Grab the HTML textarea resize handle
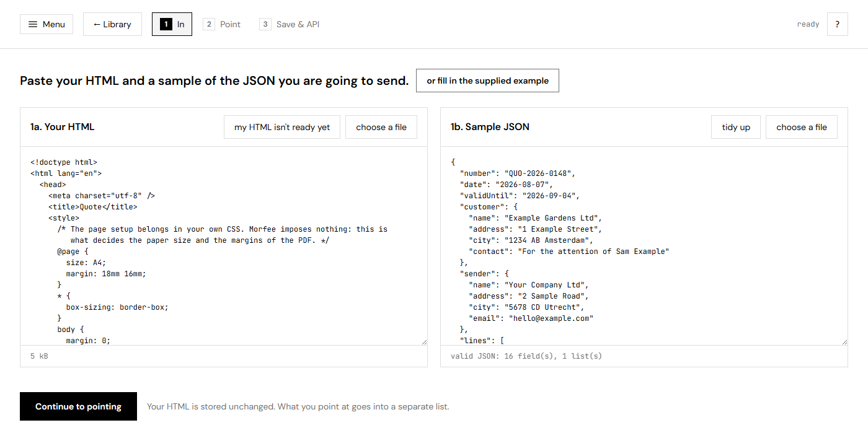 coord(424,342)
